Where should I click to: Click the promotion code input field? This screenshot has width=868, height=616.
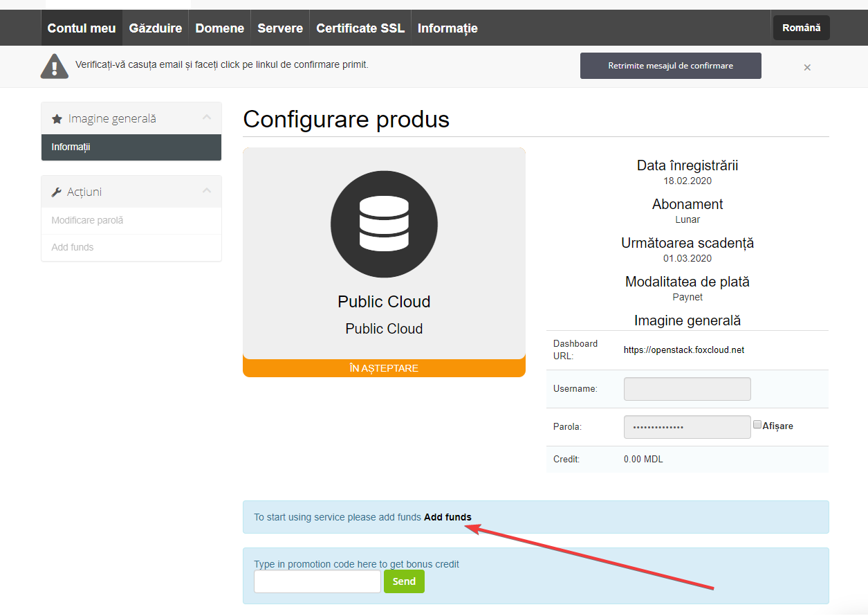(x=317, y=581)
